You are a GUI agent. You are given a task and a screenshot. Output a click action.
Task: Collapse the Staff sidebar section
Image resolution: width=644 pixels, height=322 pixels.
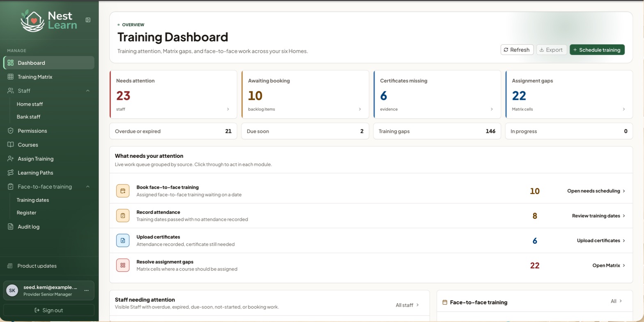88,91
